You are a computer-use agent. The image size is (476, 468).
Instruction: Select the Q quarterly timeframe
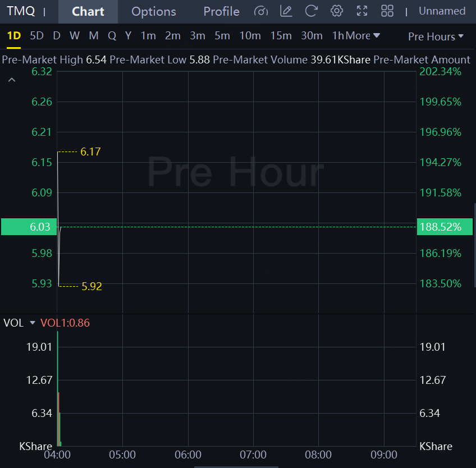point(112,36)
